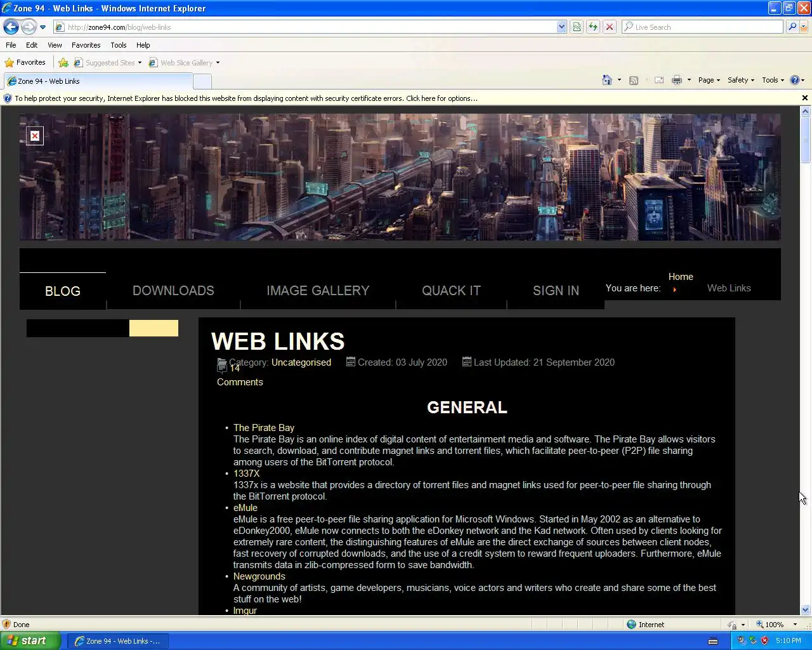The height and width of the screenshot is (650, 812).
Task: Open the Help menu
Action: tap(143, 45)
